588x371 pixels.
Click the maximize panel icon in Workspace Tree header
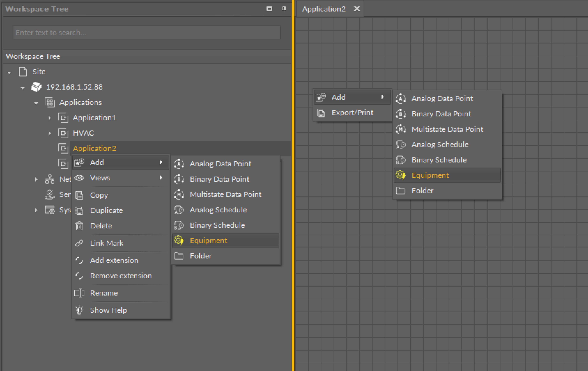pos(269,9)
